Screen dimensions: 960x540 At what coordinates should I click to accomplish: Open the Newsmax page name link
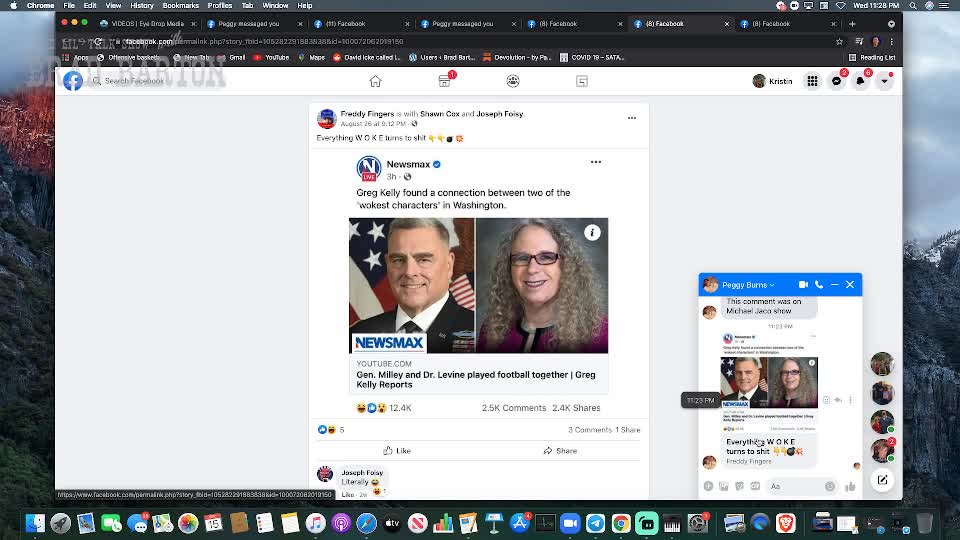click(x=408, y=164)
